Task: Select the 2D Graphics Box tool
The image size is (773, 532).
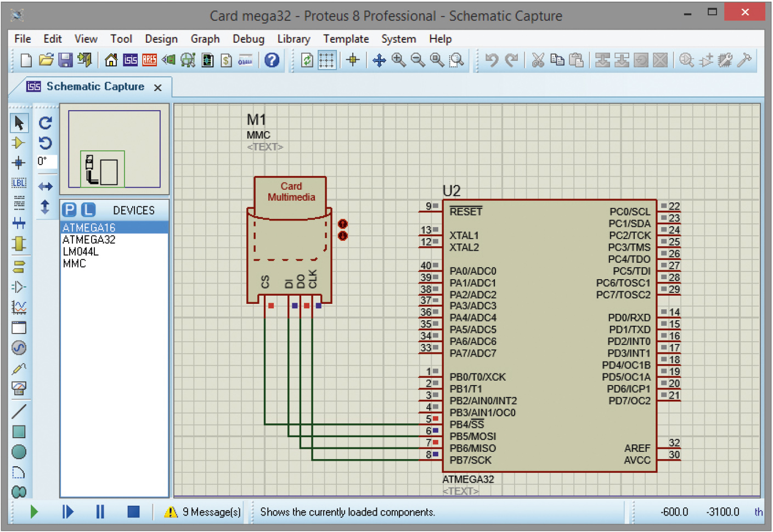Action: tap(19, 432)
